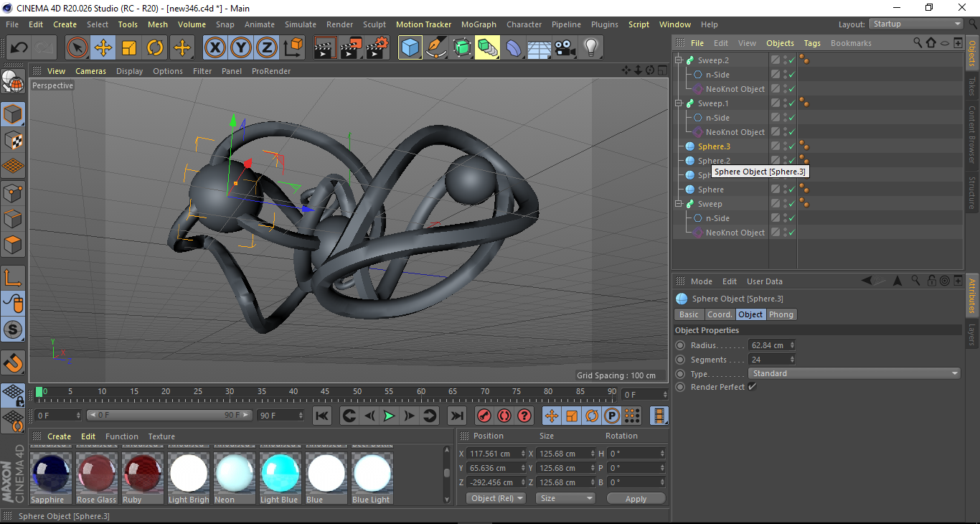
Task: Toggle Z axis lock
Action: click(266, 48)
